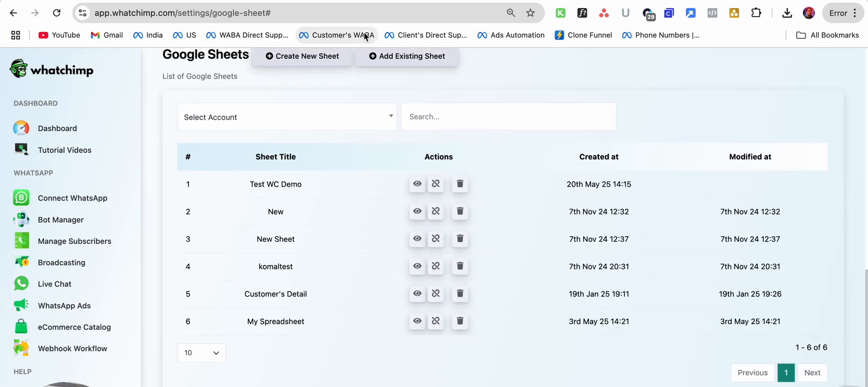This screenshot has width=868, height=387.
Task: View the Test WC Demo sheet eye icon
Action: coord(417,184)
